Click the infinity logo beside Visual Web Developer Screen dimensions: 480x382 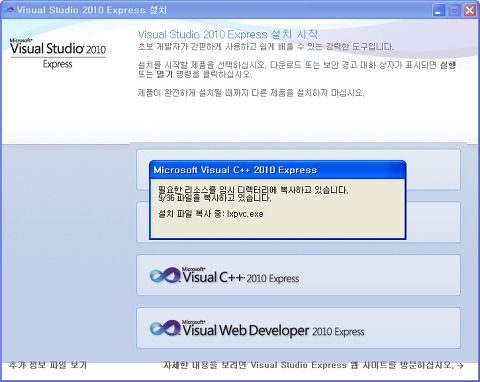click(165, 328)
